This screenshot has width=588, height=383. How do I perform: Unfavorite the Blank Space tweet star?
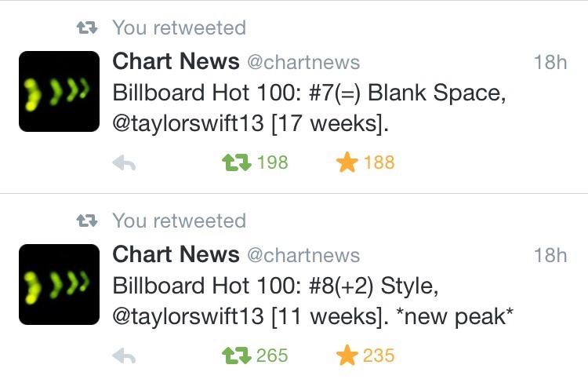click(x=347, y=162)
